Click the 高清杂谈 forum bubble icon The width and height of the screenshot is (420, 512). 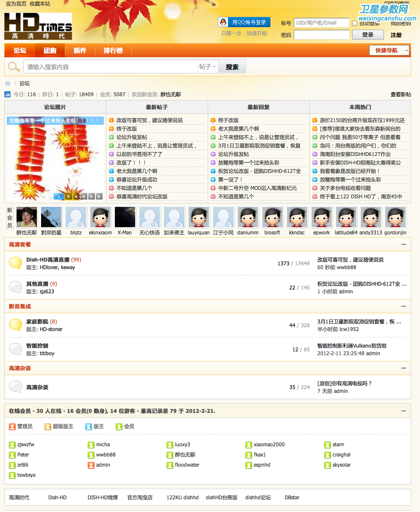(16, 387)
